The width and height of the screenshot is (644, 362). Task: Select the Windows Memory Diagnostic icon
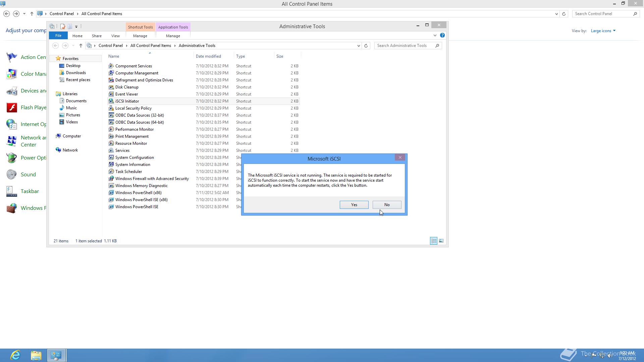point(111,186)
